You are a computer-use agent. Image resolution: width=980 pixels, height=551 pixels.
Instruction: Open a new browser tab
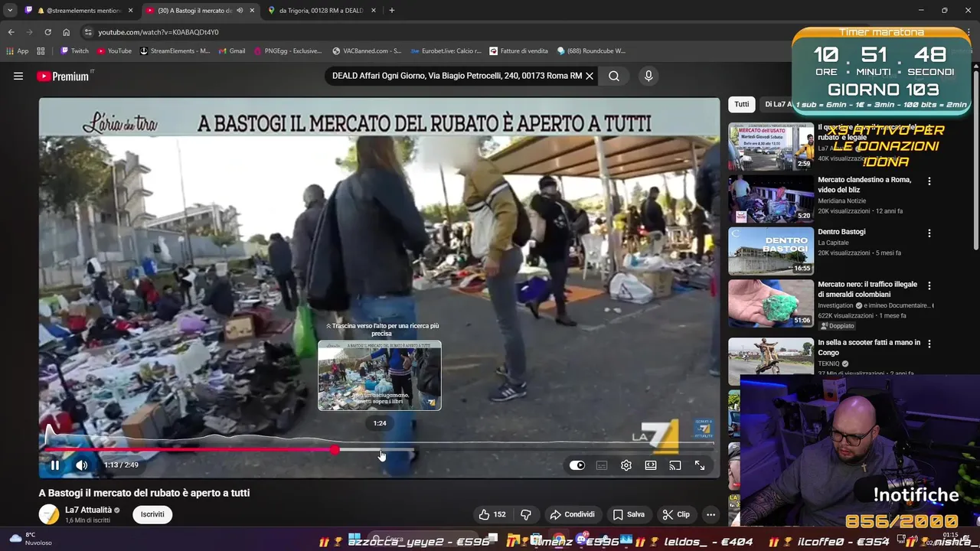pos(392,11)
